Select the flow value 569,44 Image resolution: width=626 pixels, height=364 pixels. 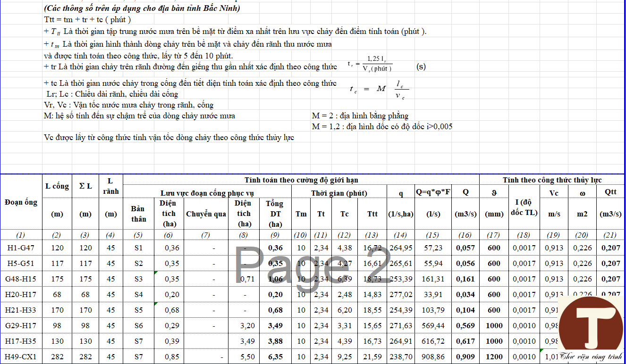click(432, 325)
